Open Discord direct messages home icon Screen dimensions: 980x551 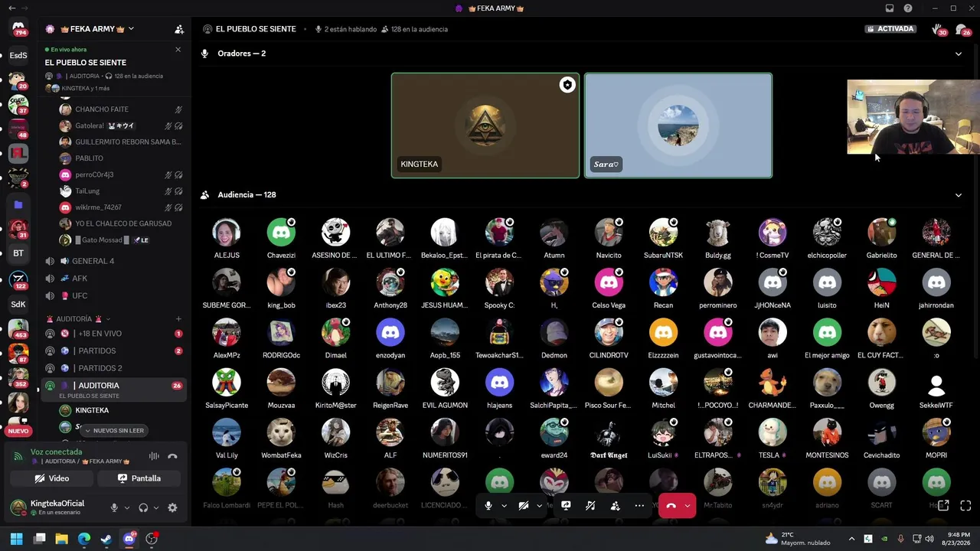[18, 29]
